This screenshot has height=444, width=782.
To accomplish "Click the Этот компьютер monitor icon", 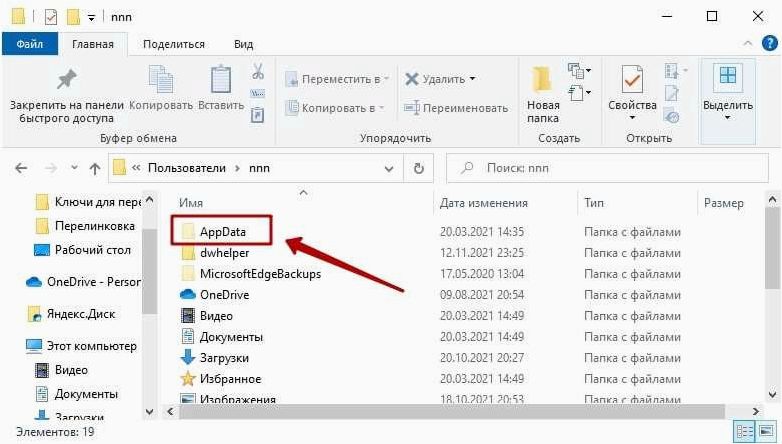I will tap(33, 345).
